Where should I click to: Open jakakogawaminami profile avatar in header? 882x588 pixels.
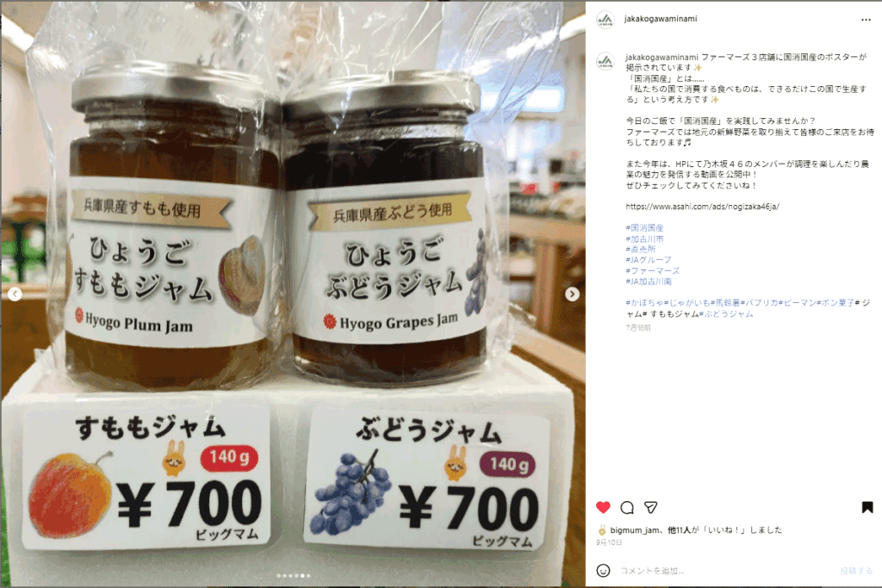(606, 19)
